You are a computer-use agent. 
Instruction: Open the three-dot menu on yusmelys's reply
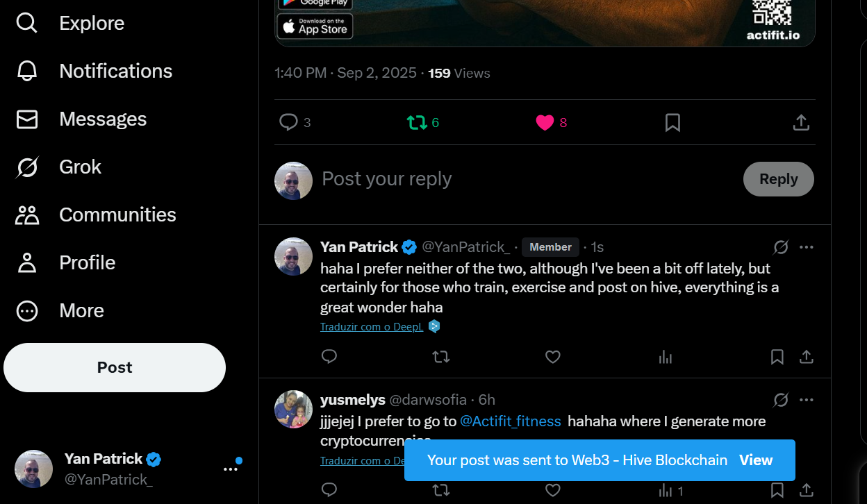click(806, 400)
